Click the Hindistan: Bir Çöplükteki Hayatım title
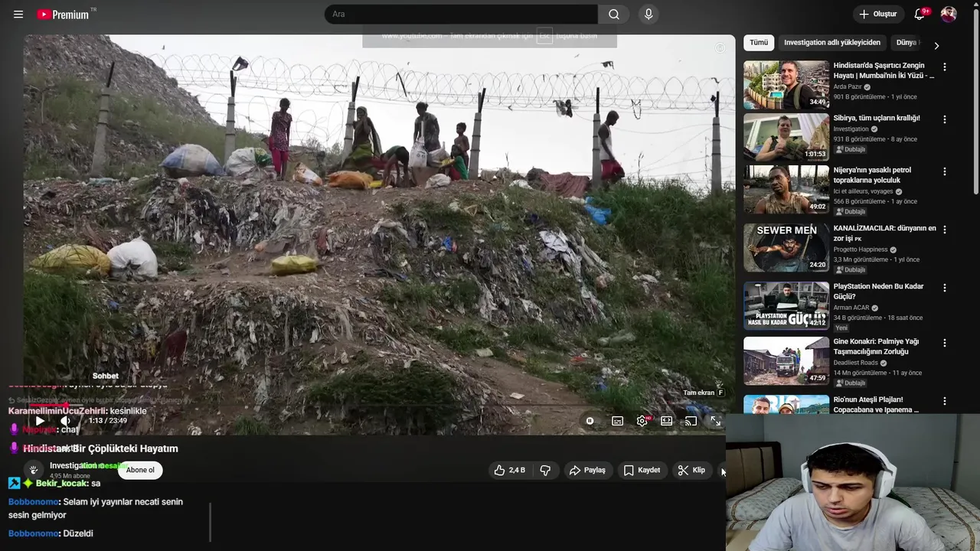The image size is (980, 551). click(x=100, y=448)
